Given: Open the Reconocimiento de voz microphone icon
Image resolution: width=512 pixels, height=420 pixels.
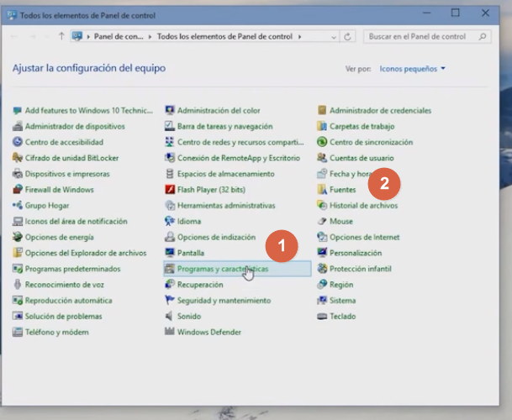Looking at the screenshot, I should pyautogui.click(x=18, y=285).
